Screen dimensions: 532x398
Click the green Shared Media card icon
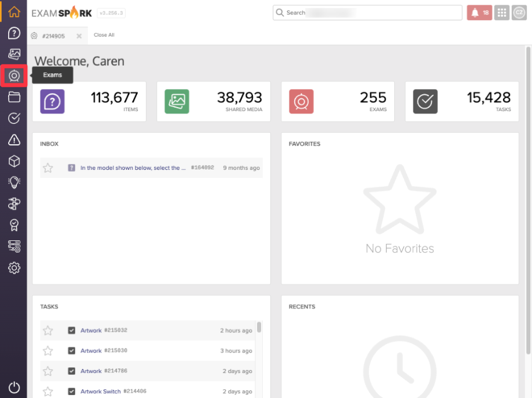(177, 101)
